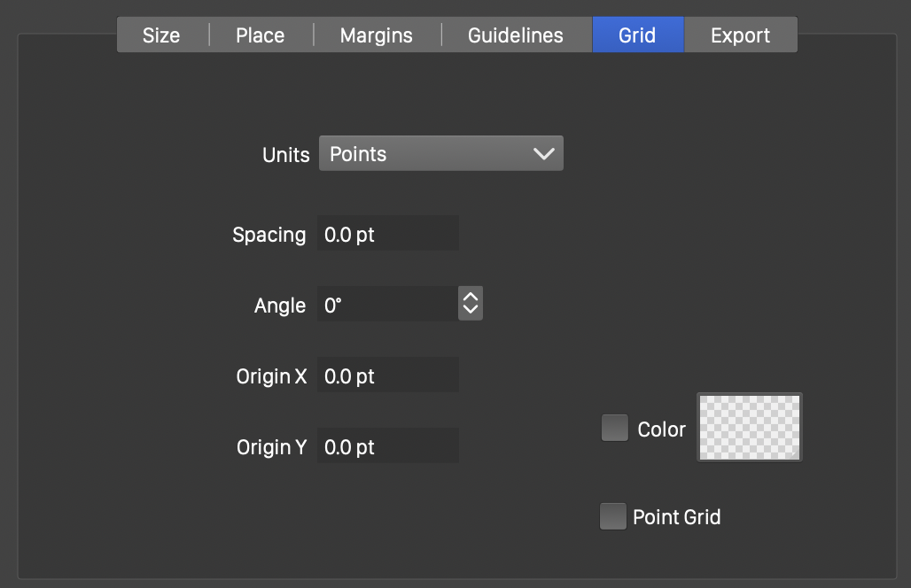Screen dimensions: 911x588
Task: Decrease Angle with the stepper down arrow
Action: (x=471, y=312)
